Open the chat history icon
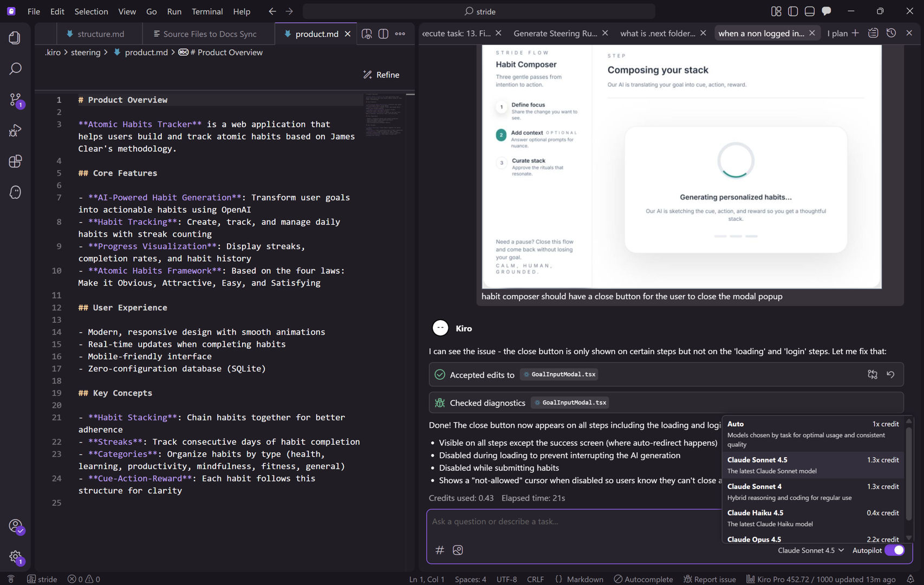 [x=891, y=33]
